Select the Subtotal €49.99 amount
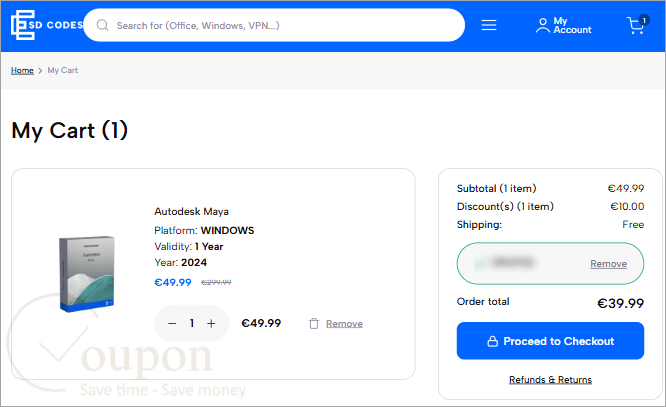Viewport: 666px width, 407px height. (626, 188)
